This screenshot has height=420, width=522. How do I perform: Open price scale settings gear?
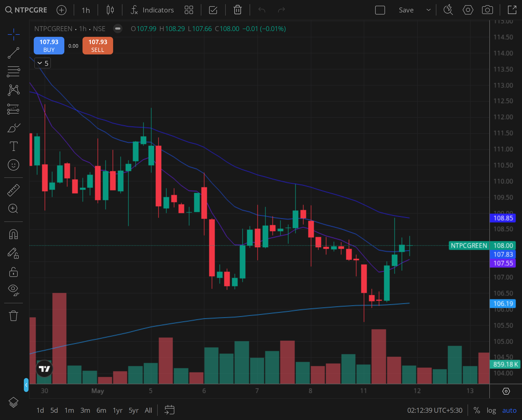506,391
